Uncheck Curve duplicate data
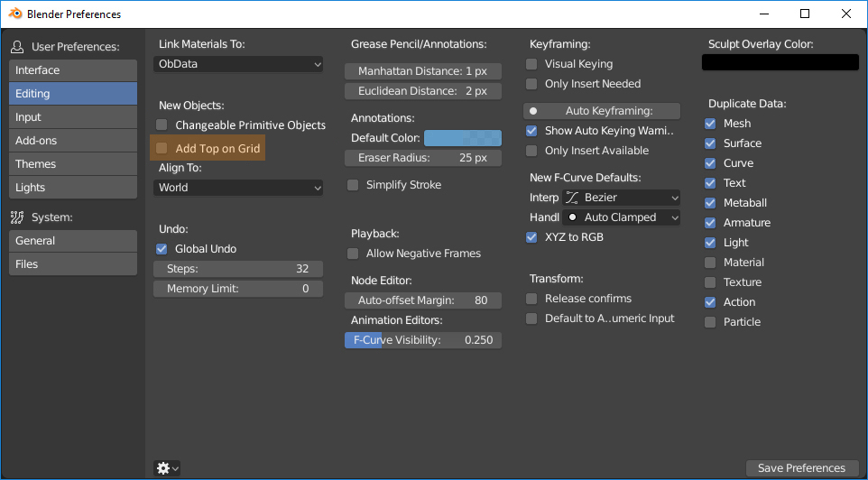The width and height of the screenshot is (868, 480). coord(710,163)
